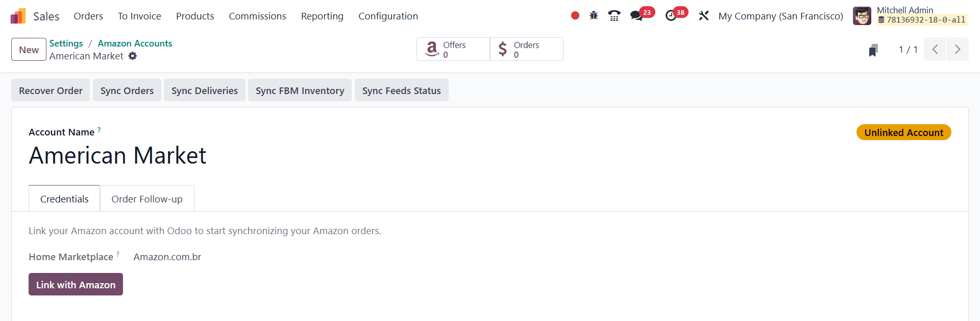Image resolution: width=980 pixels, height=321 pixels.
Task: Open the My Company (San Francisco) switcher
Action: coord(780,16)
